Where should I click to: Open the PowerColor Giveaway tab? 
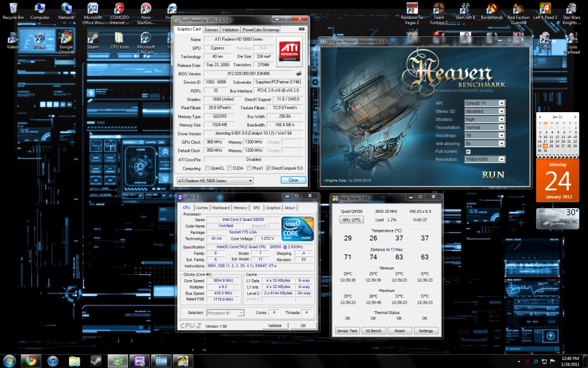[261, 30]
